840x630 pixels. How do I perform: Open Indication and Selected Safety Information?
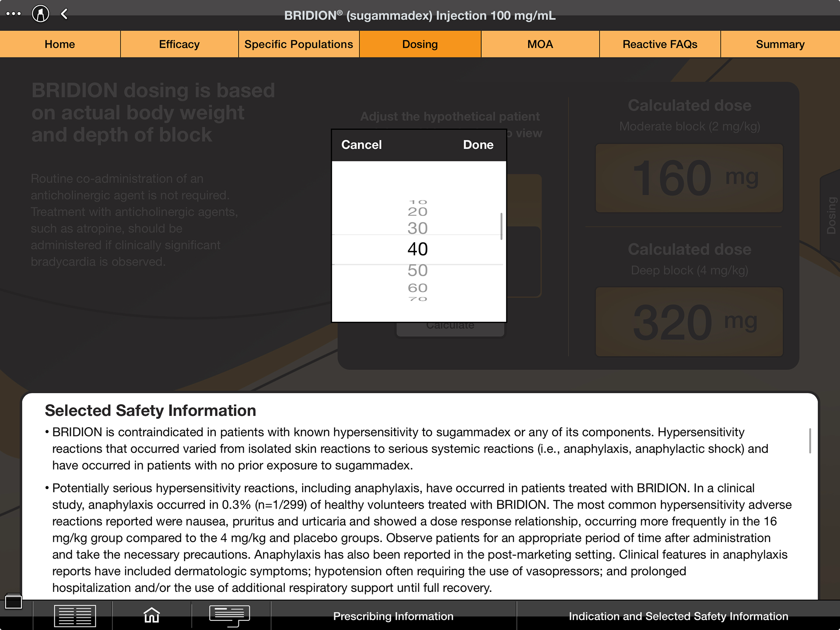click(x=679, y=616)
